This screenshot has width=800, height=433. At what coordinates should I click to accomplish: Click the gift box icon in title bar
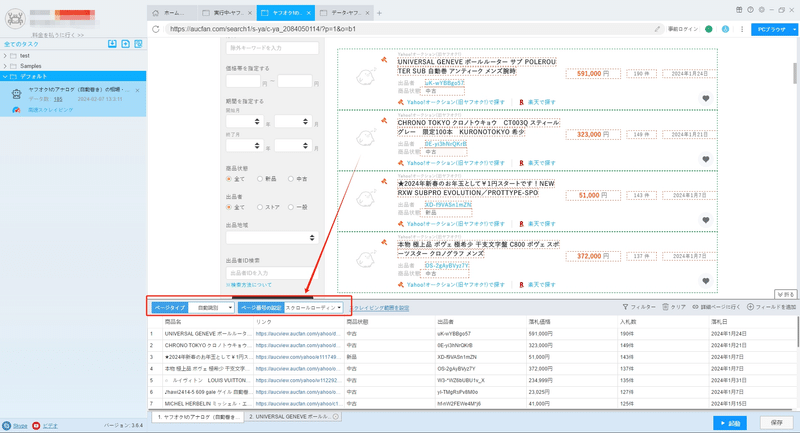739,10
